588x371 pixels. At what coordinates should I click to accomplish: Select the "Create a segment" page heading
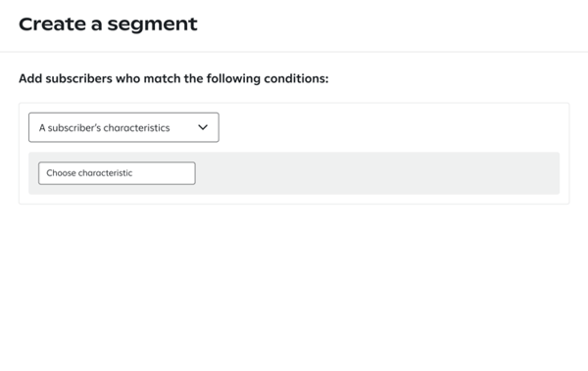click(108, 24)
